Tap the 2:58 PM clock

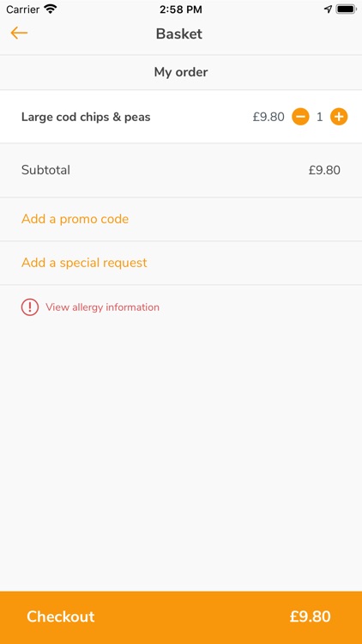pyautogui.click(x=181, y=9)
